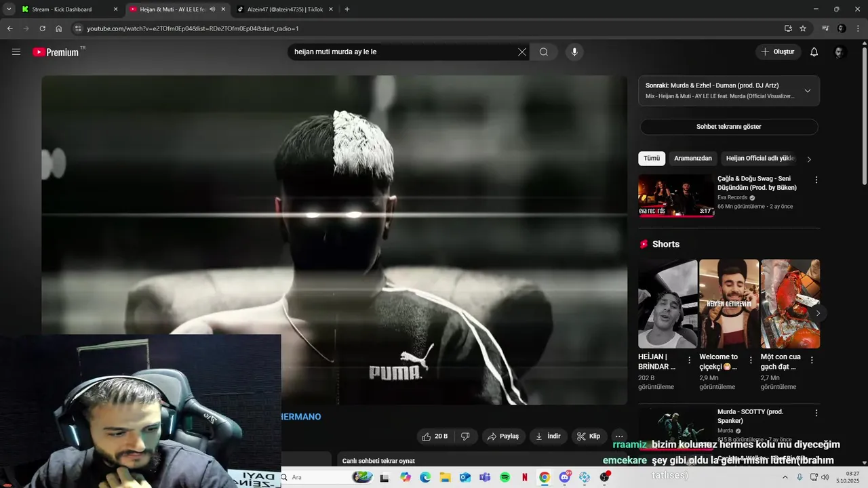Open Microsoft Edge from the taskbar

[425, 477]
